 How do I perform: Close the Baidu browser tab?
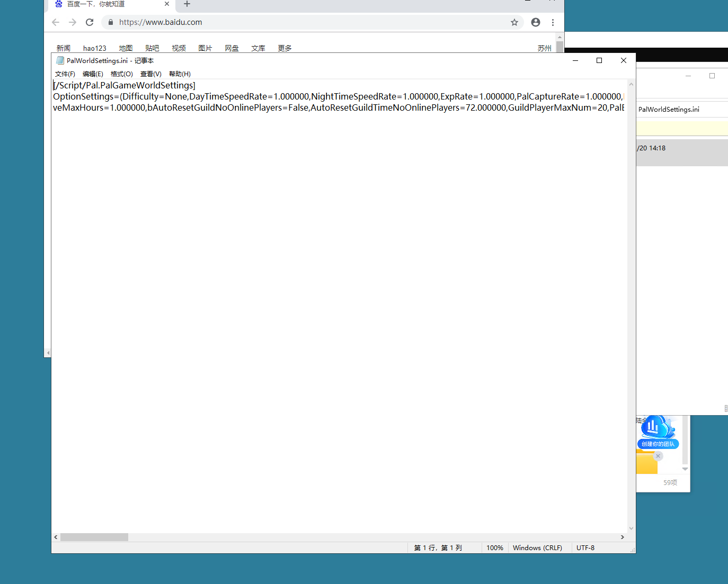166,4
